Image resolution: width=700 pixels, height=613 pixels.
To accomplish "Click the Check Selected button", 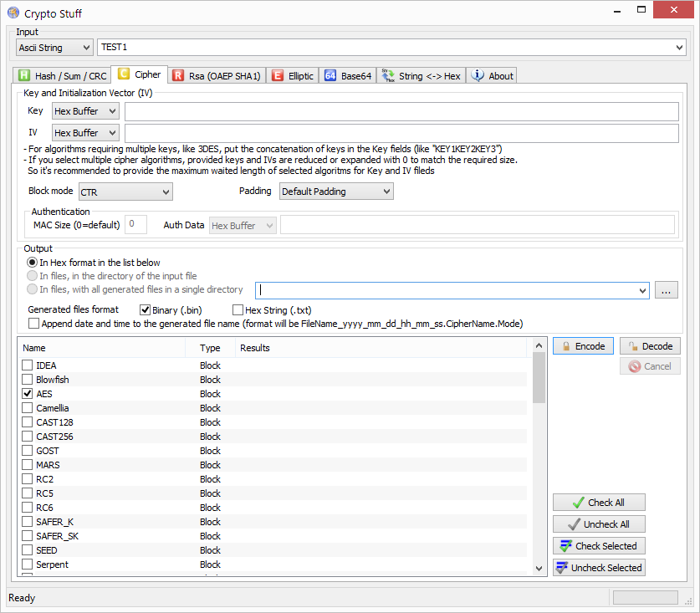I will click(x=599, y=545).
